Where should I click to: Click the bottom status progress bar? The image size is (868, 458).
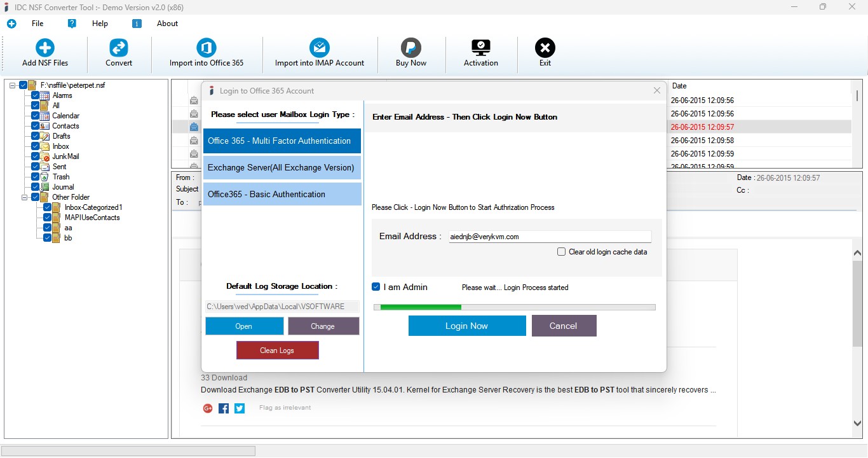pyautogui.click(x=129, y=451)
